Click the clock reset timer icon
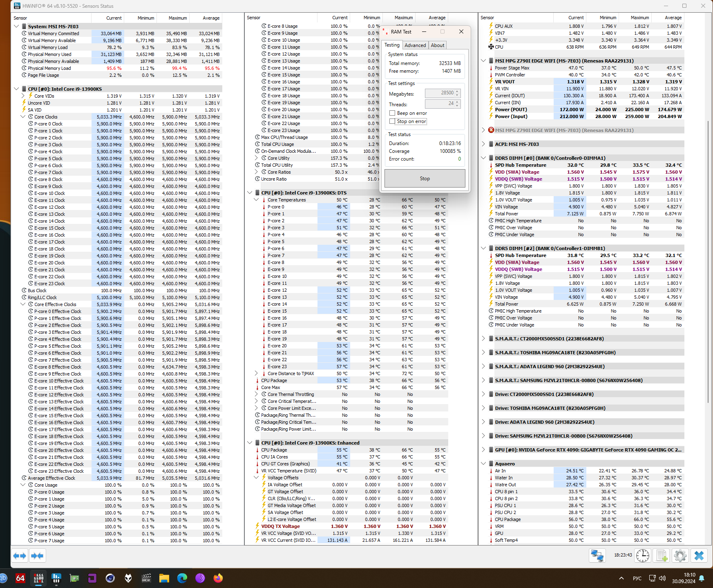This screenshot has height=588, width=713. click(643, 556)
